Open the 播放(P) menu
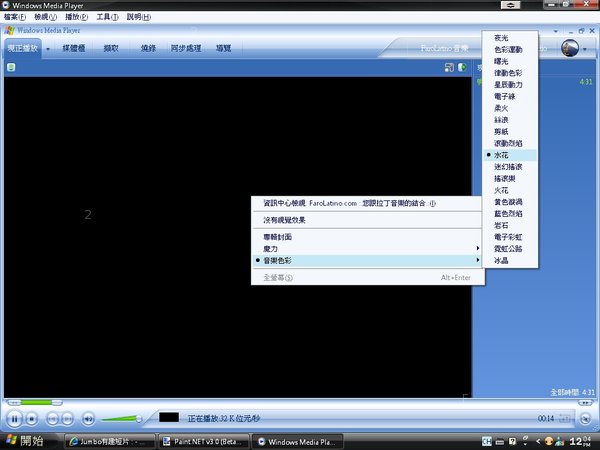600x450 pixels. (x=76, y=17)
